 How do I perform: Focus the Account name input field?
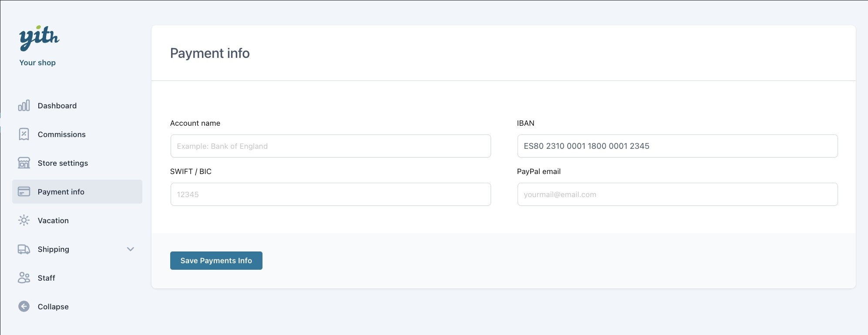(x=330, y=146)
